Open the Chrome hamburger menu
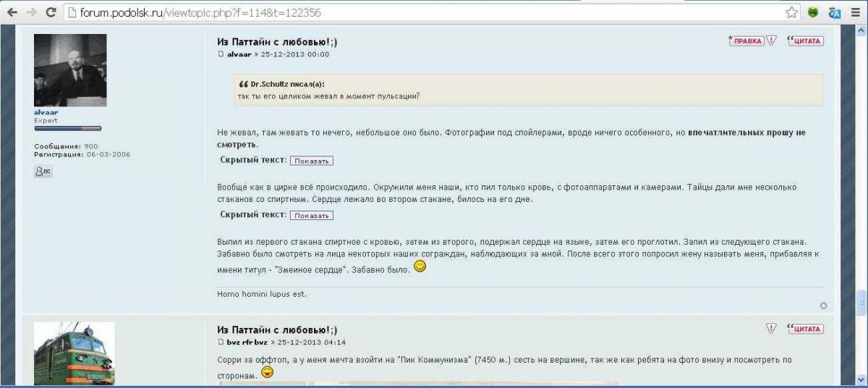 tap(856, 12)
